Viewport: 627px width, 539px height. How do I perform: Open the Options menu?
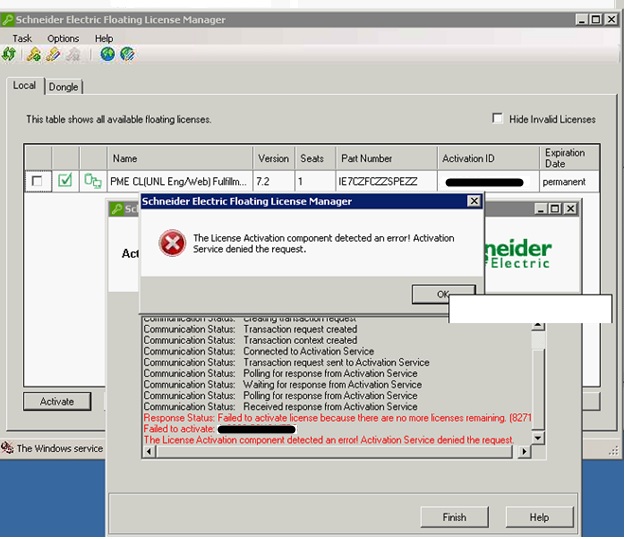(63, 38)
